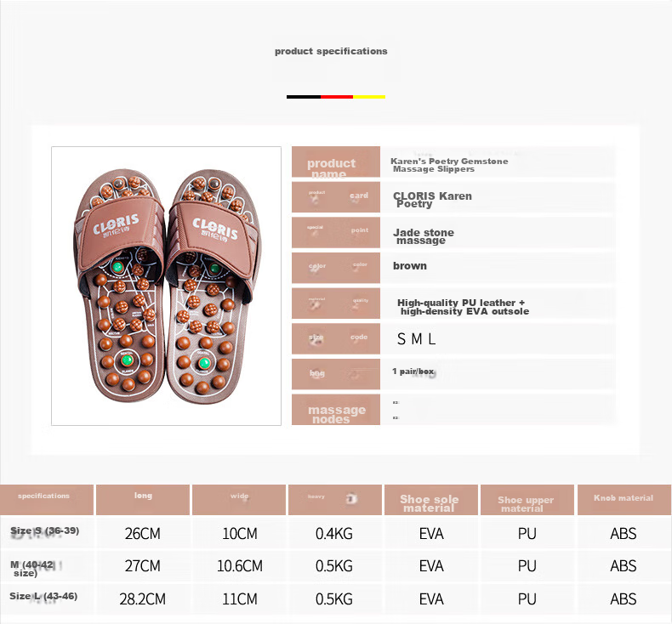The image size is (672, 624).
Task: Click the 'long' column header
Action: pyautogui.click(x=143, y=500)
